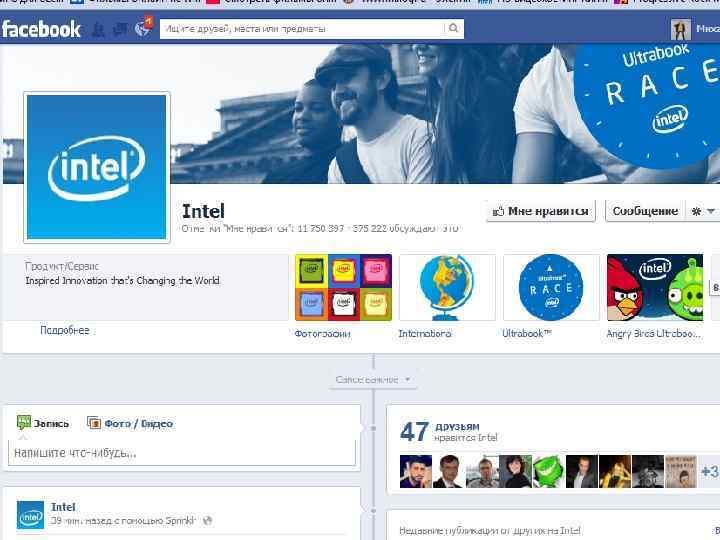
Task: Open notifications globe icon with badge
Action: point(143,28)
